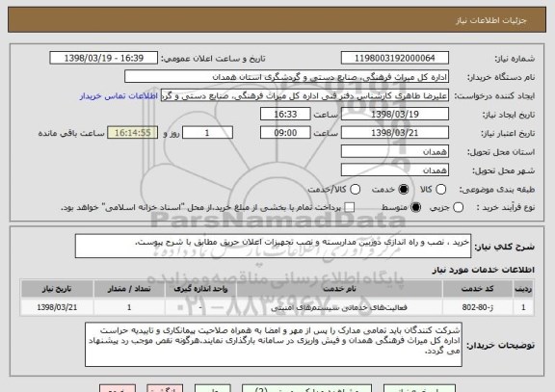Click the remaining days field showing 1
Viewport: 555px width, 392px height.
click(x=207, y=133)
